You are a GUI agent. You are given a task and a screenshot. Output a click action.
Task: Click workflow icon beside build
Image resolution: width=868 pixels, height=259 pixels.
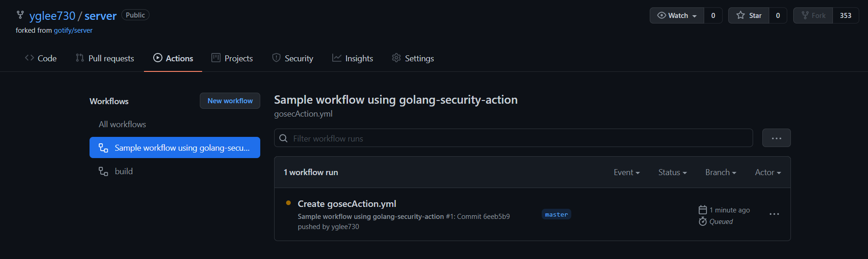pos(103,171)
